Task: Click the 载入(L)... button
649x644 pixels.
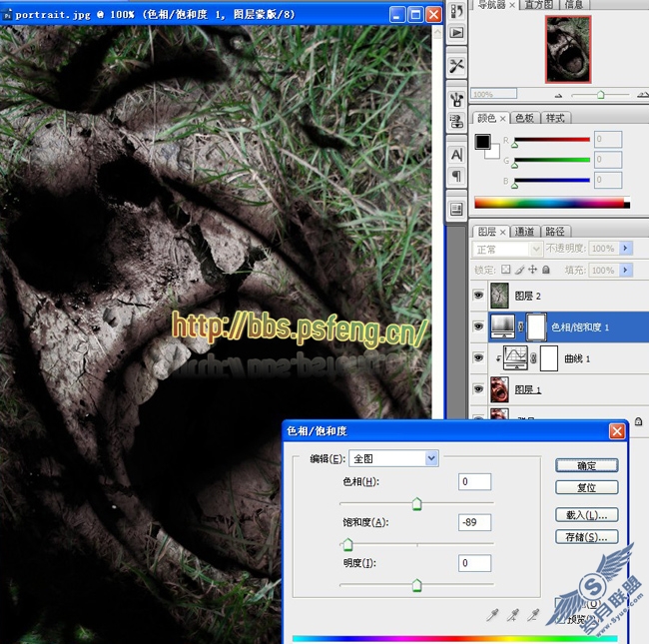Action: [586, 515]
